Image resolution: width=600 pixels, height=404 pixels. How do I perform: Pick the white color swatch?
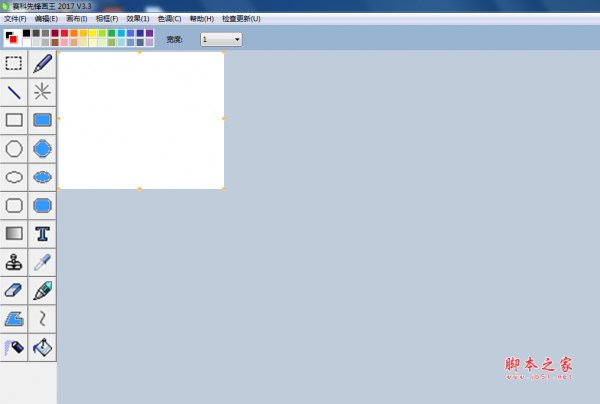tap(26, 42)
